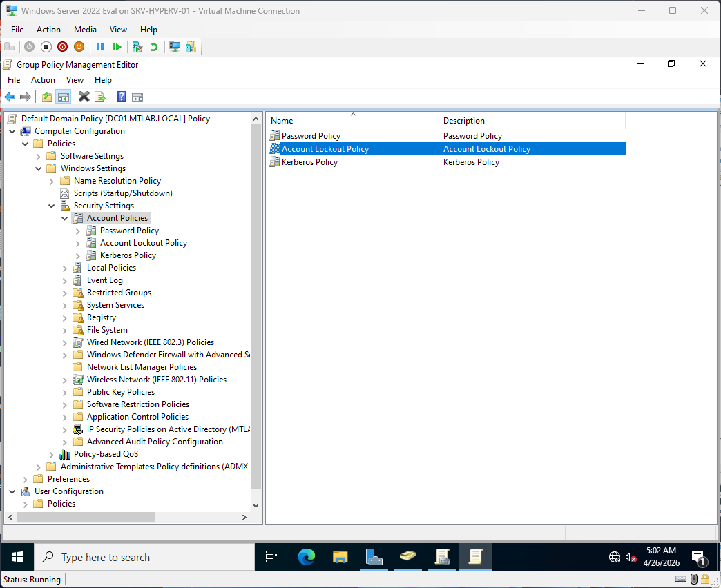Collapse the Windows Settings node
This screenshot has width=721, height=588.
(39, 168)
